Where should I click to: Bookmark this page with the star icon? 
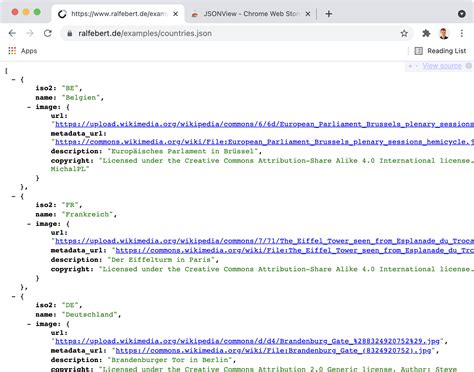click(404, 33)
